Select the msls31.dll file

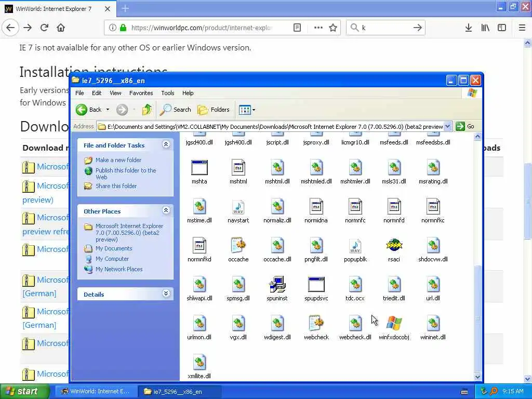(394, 168)
